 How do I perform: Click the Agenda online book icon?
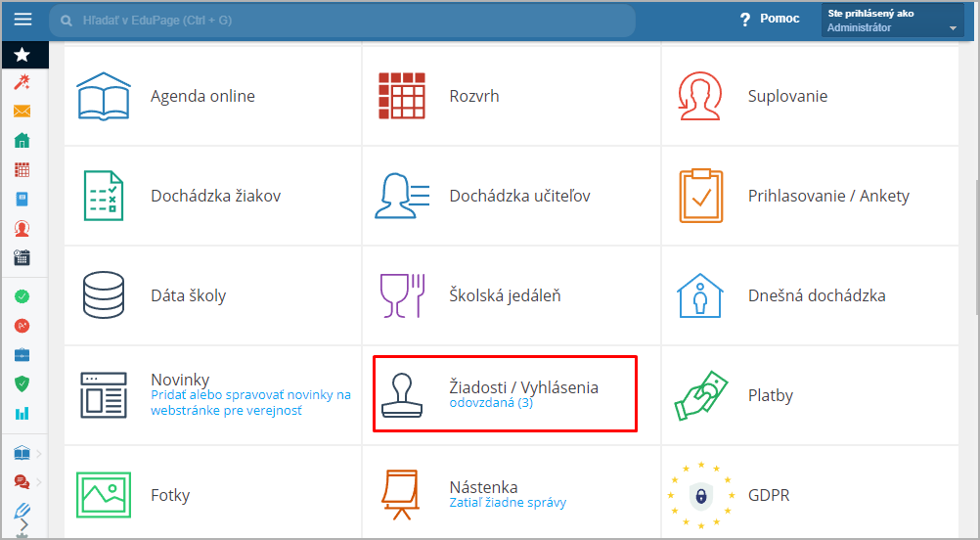tap(104, 96)
